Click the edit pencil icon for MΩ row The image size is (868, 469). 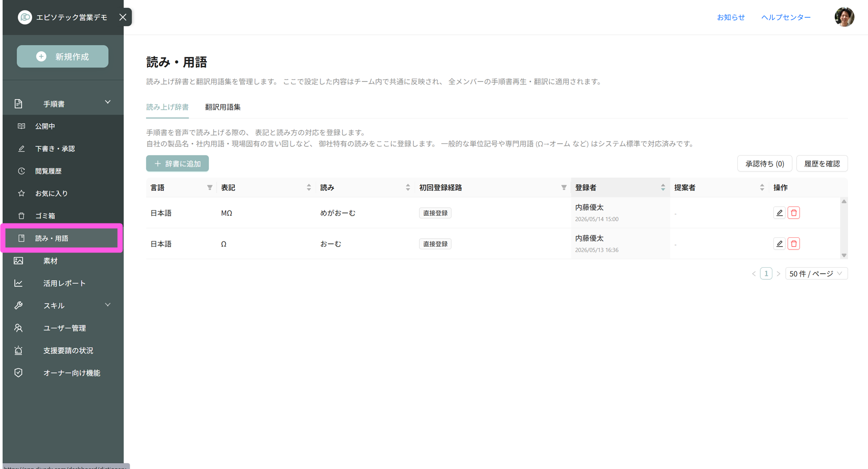tap(779, 213)
